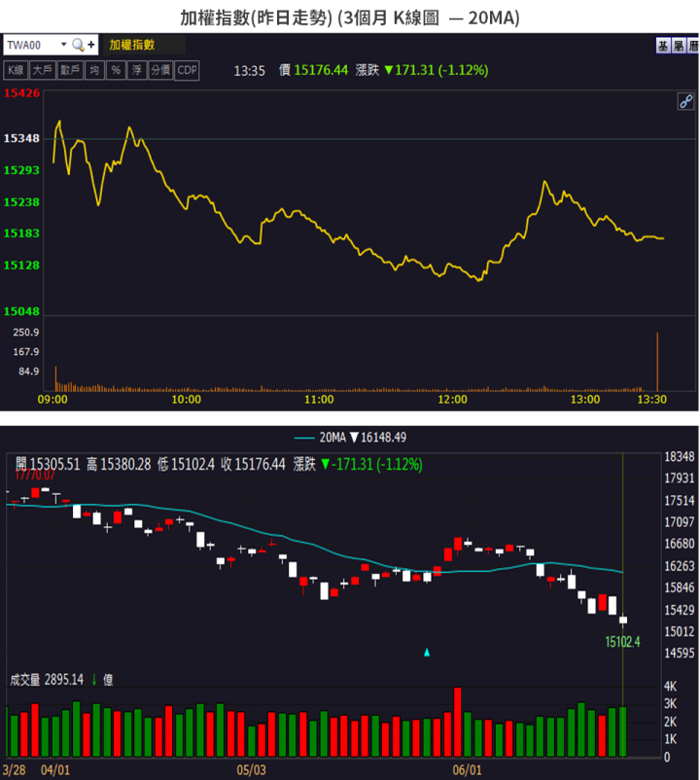Click the 13:35 timestamp

(x=249, y=71)
